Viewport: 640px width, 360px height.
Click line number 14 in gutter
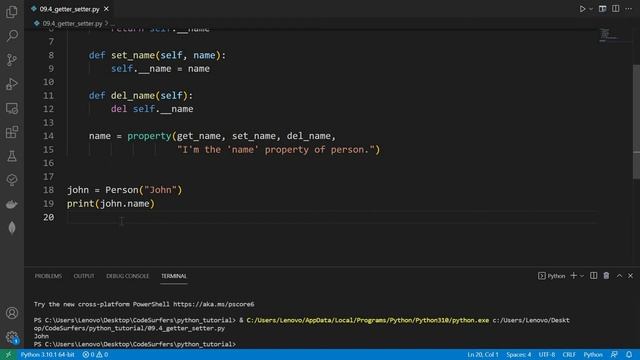(x=48, y=136)
